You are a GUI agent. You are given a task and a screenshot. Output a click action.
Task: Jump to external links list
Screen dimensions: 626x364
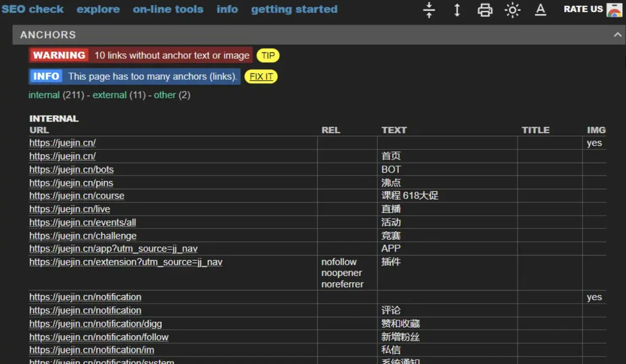point(109,95)
